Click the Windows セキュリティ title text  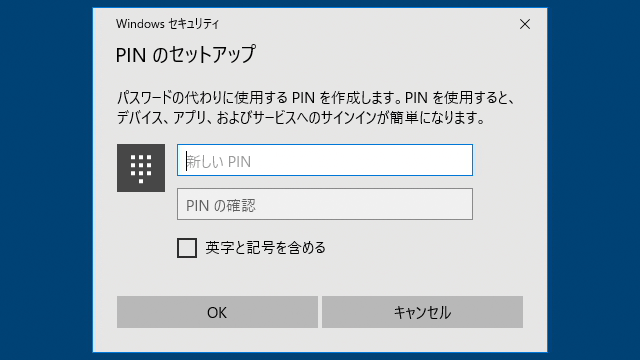coord(167,24)
